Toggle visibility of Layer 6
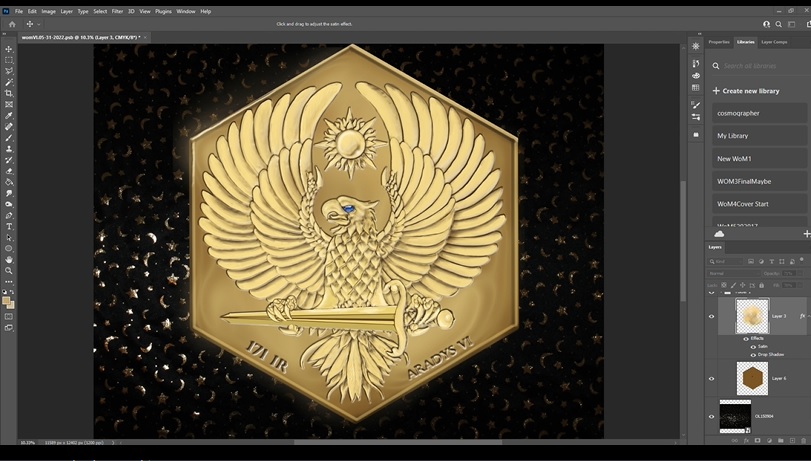 pyautogui.click(x=712, y=379)
